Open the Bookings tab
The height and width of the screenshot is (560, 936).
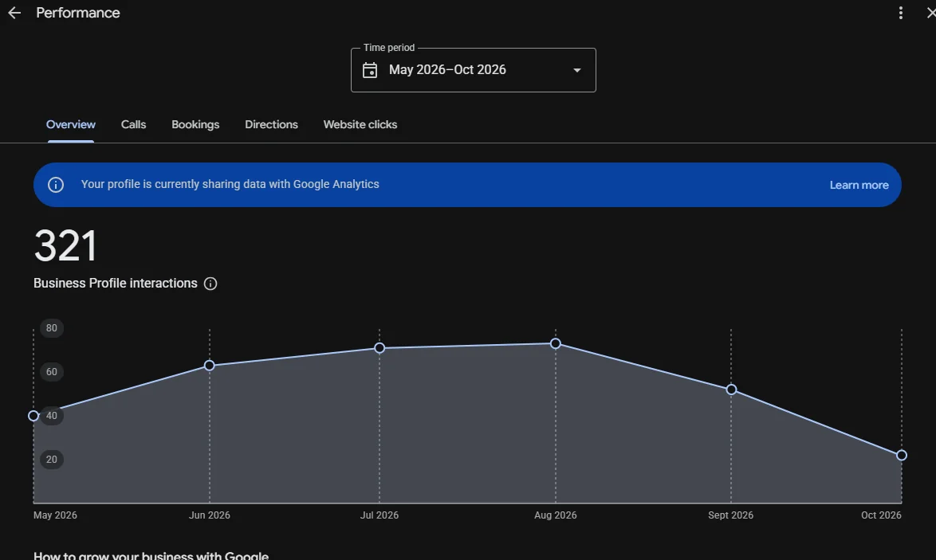tap(195, 124)
